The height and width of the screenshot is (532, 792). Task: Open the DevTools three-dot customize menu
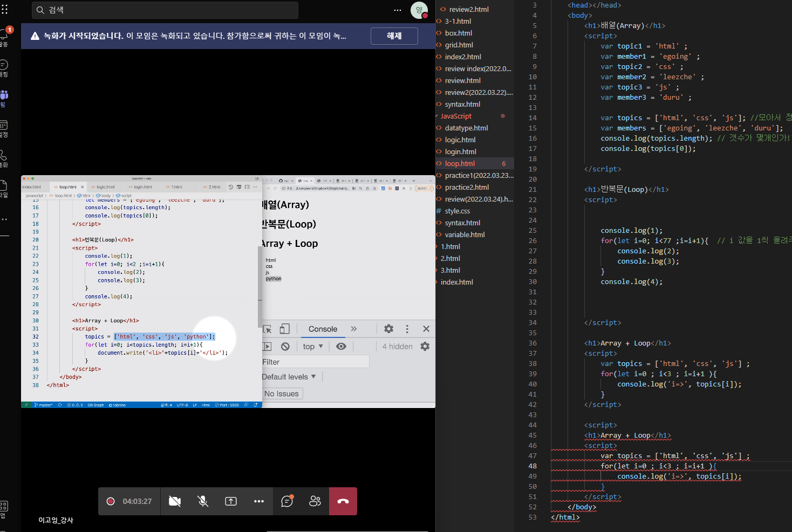[x=407, y=329]
